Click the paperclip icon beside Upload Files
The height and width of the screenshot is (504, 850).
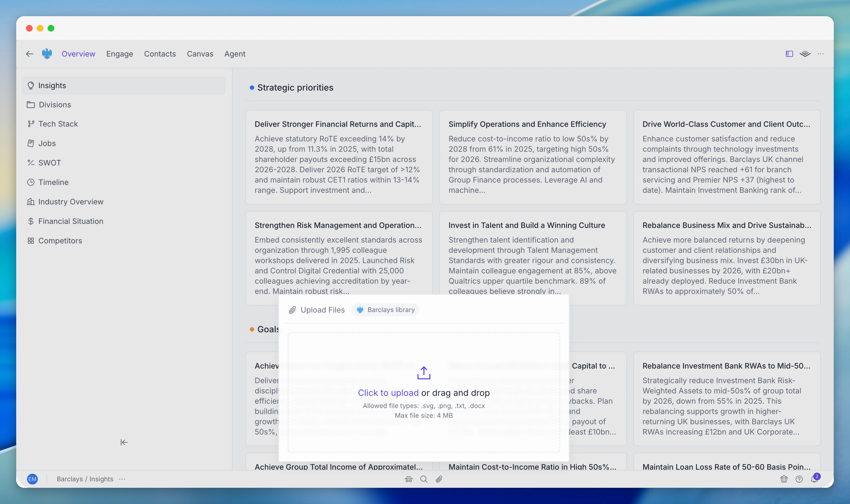tap(292, 310)
